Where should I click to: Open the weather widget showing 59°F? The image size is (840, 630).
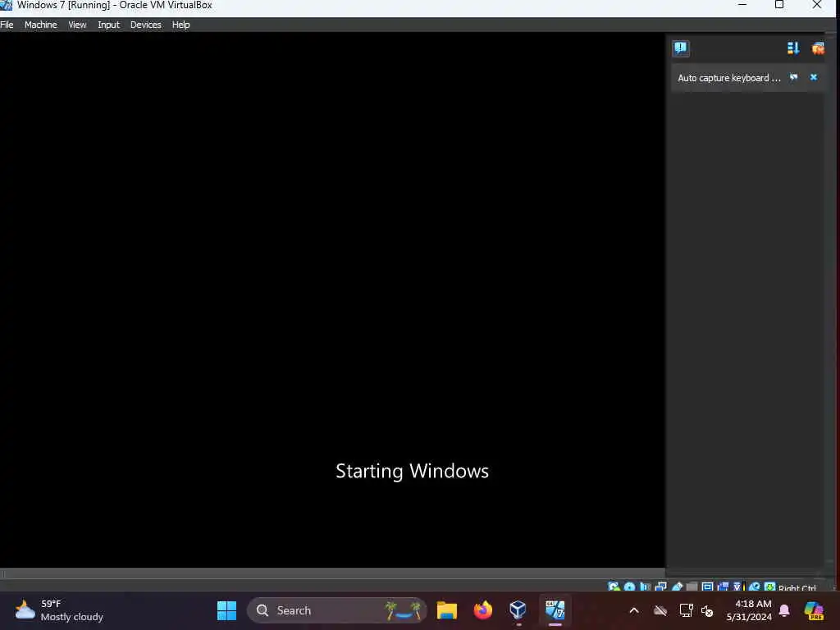pyautogui.click(x=59, y=610)
